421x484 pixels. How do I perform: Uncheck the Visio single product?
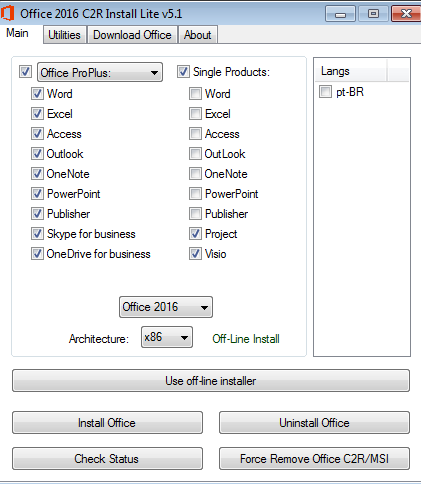[195, 254]
